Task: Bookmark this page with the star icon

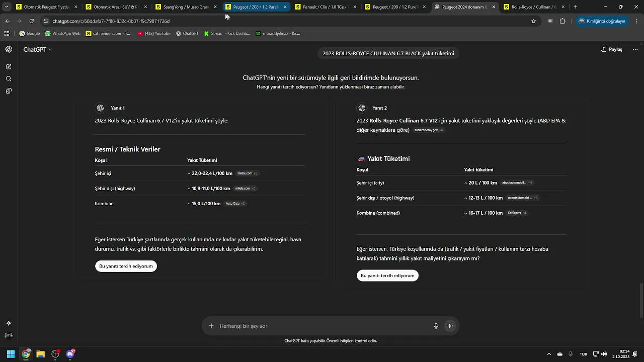Action: pyautogui.click(x=534, y=21)
